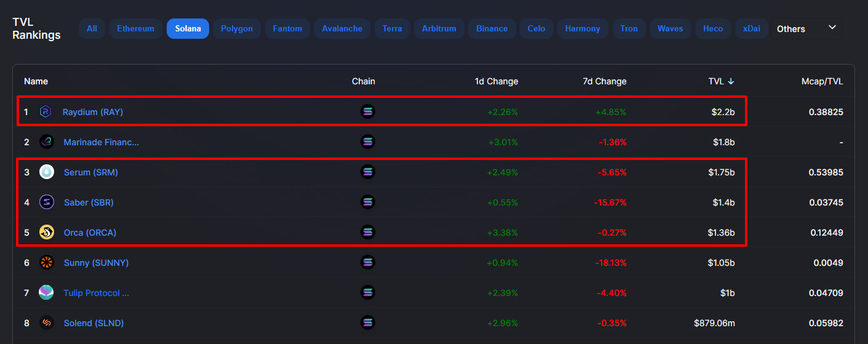Filter rankings by Heco
Image resolution: width=868 pixels, height=344 pixels.
(714, 28)
